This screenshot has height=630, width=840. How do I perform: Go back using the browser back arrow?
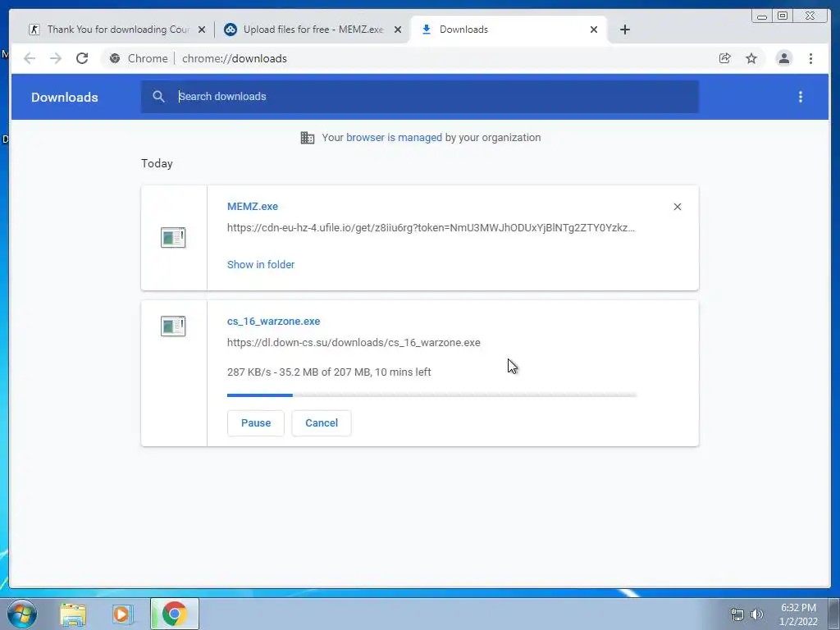tap(30, 58)
